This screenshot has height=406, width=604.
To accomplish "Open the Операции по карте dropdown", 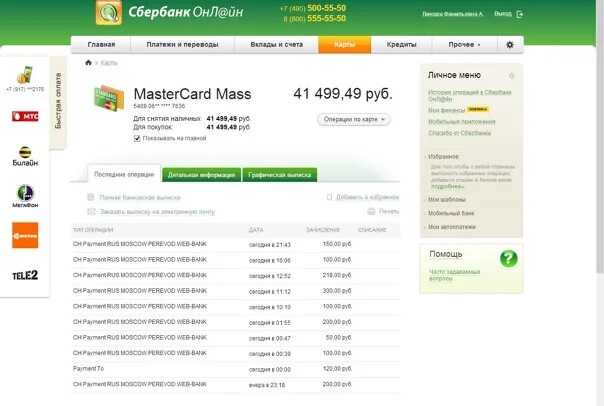I will [354, 119].
